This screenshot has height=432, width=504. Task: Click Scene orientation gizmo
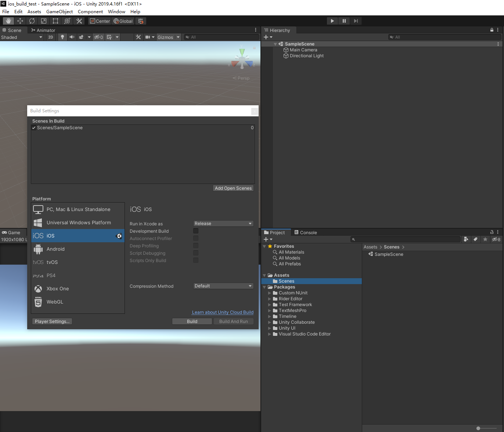(242, 59)
